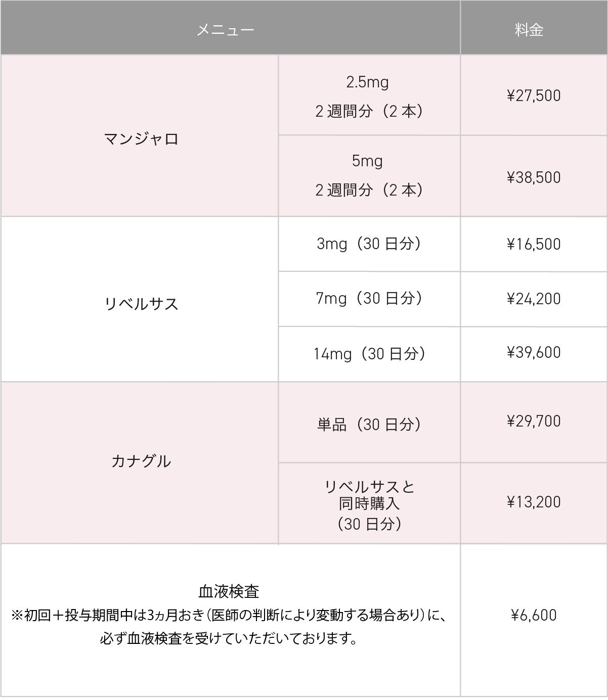
Task: Click the 単品（30日分）cell
Action: 368,424
